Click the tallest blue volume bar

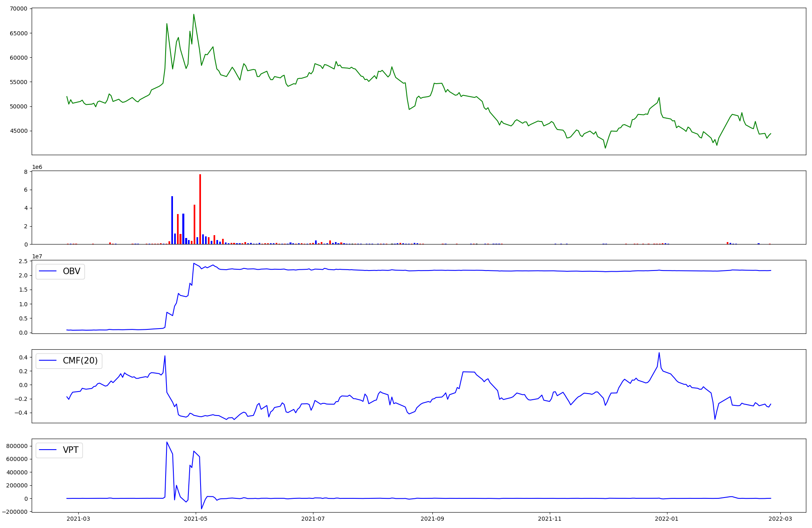(172, 220)
